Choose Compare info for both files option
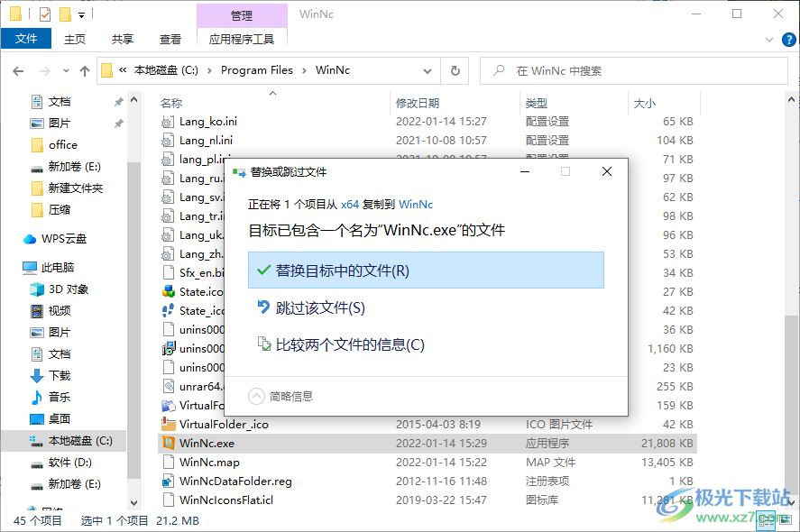Image resolution: width=800 pixels, height=532 pixels. tap(341, 344)
